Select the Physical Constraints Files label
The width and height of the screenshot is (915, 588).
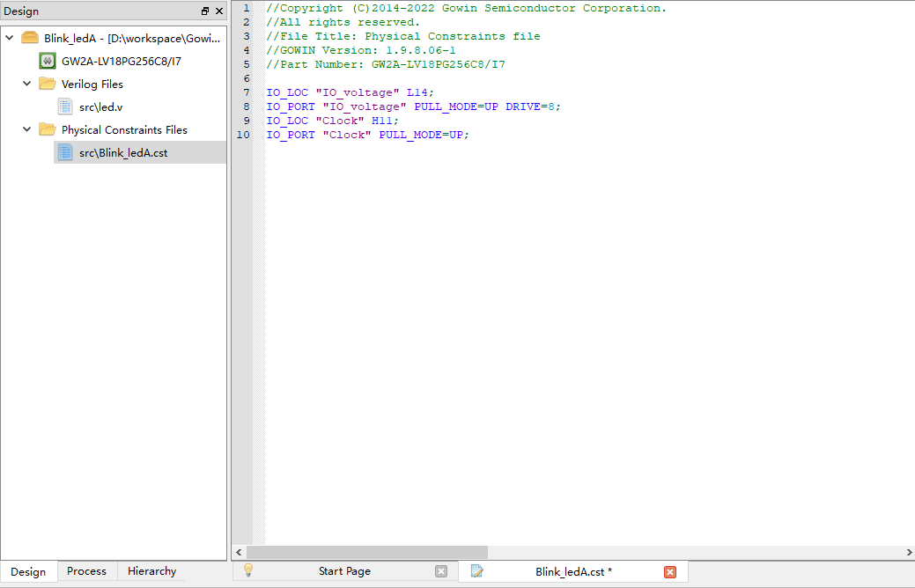tap(124, 130)
